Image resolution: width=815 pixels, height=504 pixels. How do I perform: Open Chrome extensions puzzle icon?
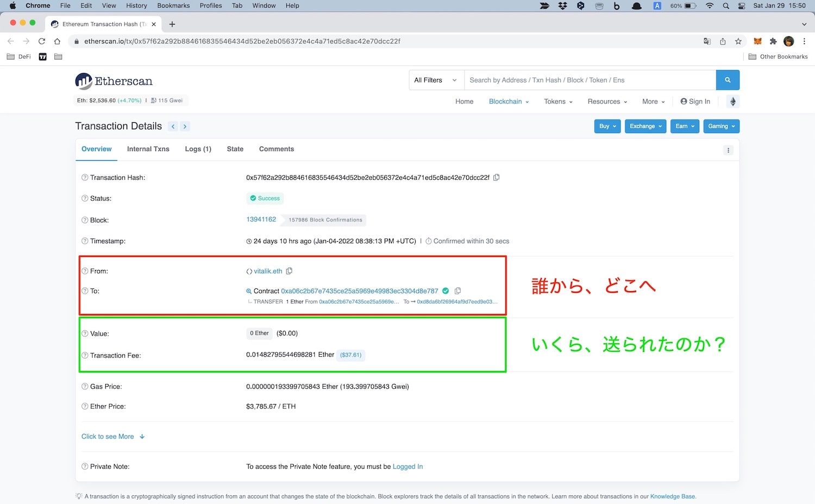pos(773,41)
